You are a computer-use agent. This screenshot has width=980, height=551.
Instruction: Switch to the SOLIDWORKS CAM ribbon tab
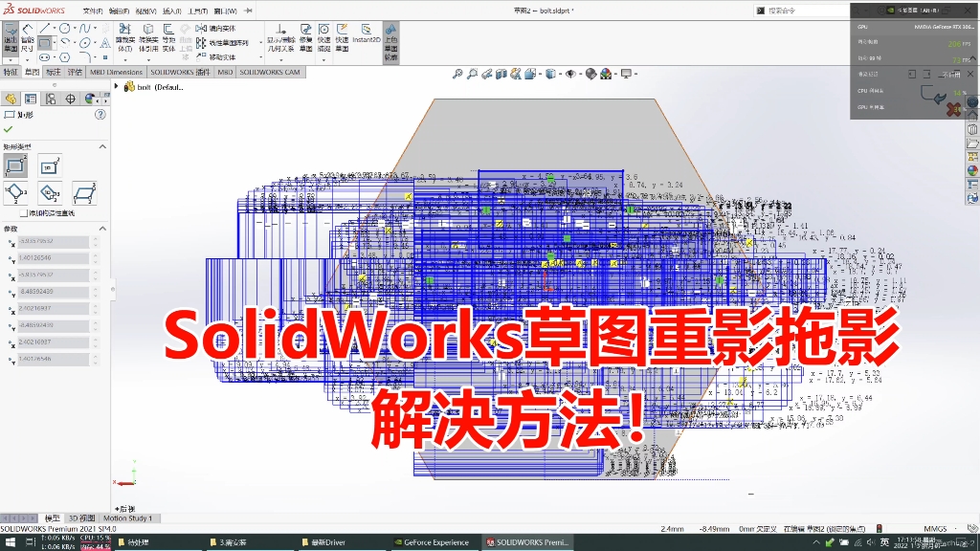pos(270,72)
